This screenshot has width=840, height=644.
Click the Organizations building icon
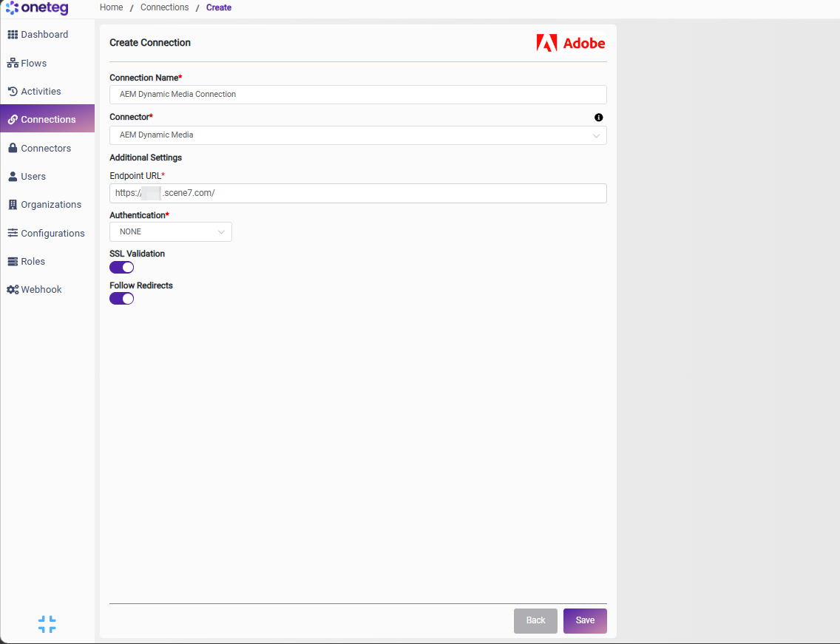[13, 205]
